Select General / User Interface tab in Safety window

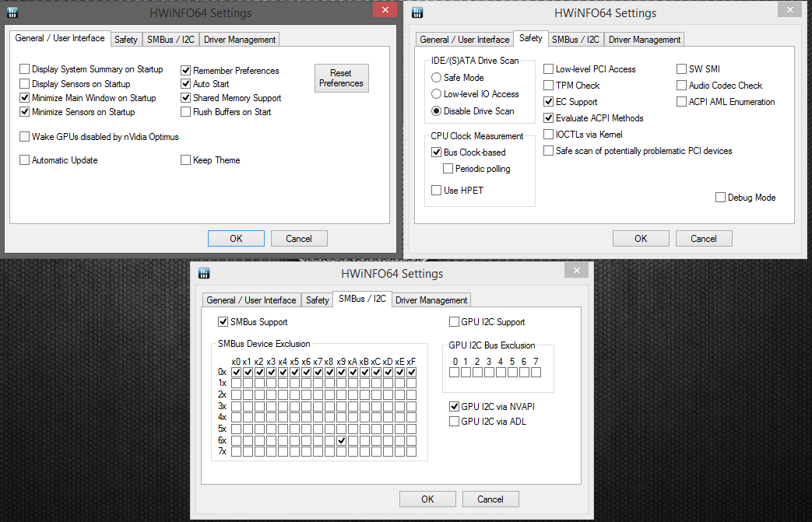[465, 40]
